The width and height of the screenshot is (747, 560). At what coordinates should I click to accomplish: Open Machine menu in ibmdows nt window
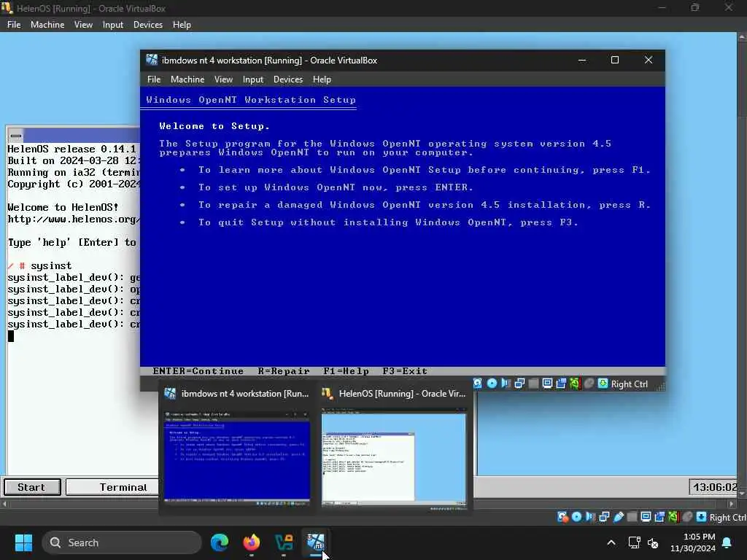tap(187, 79)
